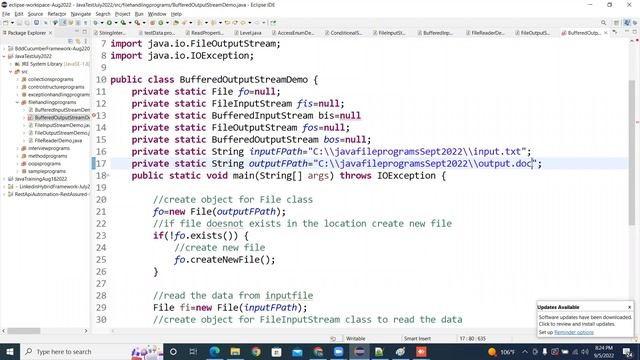
Task: Collapse the filehandlingprograms package
Action: point(18,102)
